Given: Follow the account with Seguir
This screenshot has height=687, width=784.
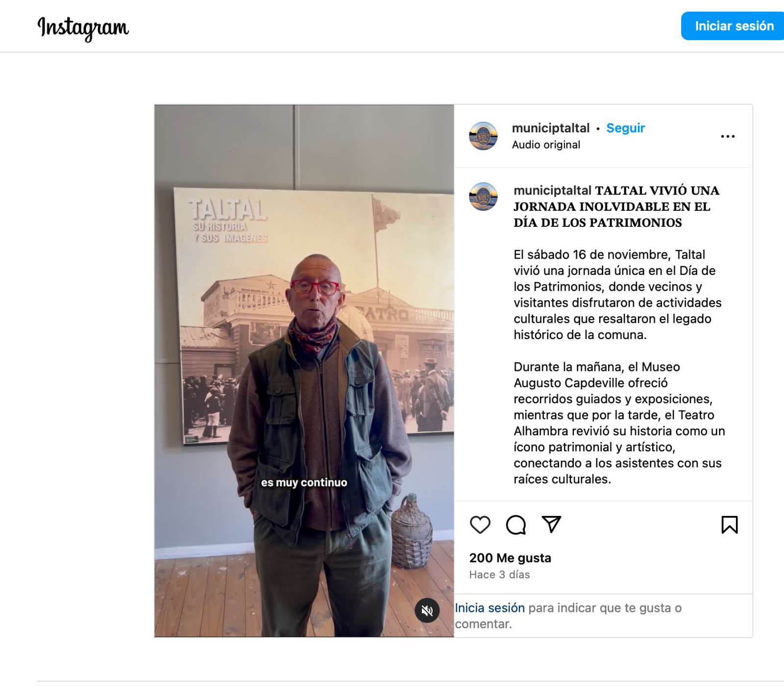Looking at the screenshot, I should [x=625, y=128].
